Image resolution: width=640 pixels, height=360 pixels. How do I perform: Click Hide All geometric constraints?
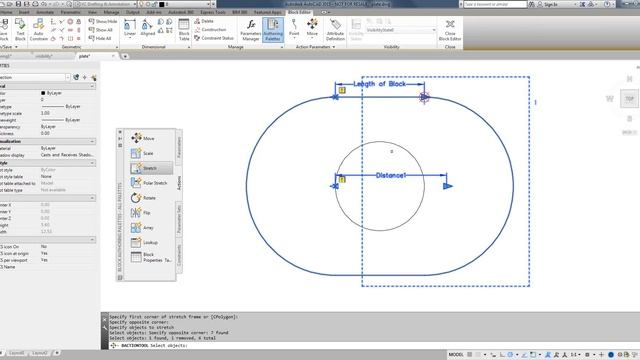100,38
